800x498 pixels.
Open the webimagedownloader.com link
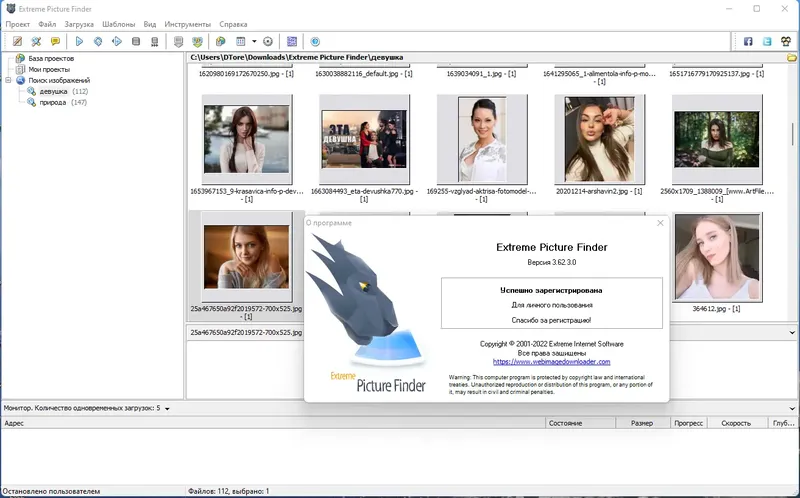[552, 362]
